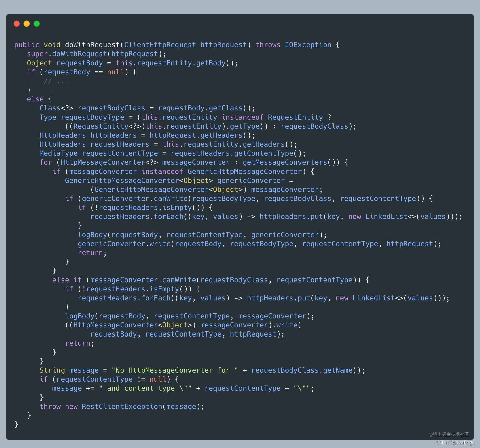Click the green window control dot
Viewport: 480px width, 448px height.
point(37,24)
